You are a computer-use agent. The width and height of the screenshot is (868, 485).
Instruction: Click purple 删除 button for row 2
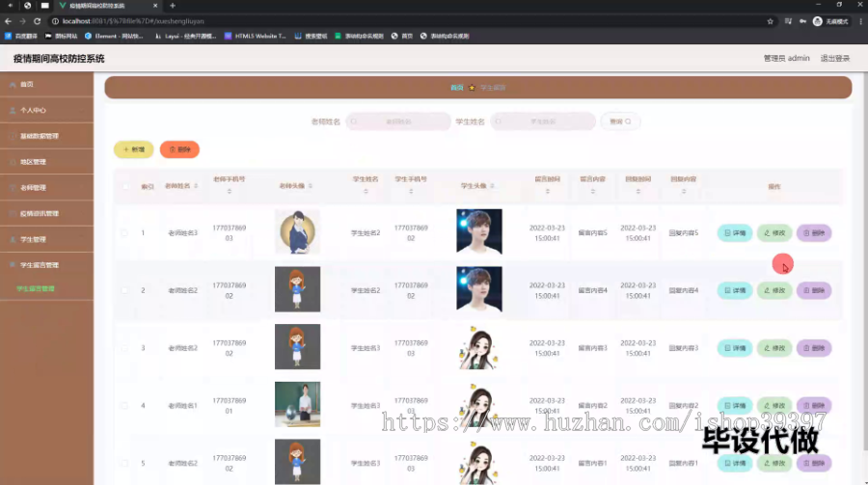coord(814,290)
